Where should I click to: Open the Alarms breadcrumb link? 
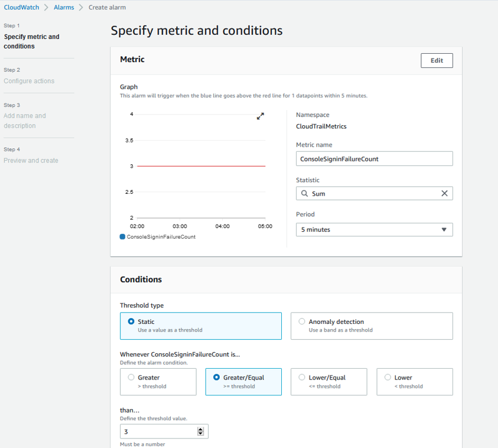64,7
